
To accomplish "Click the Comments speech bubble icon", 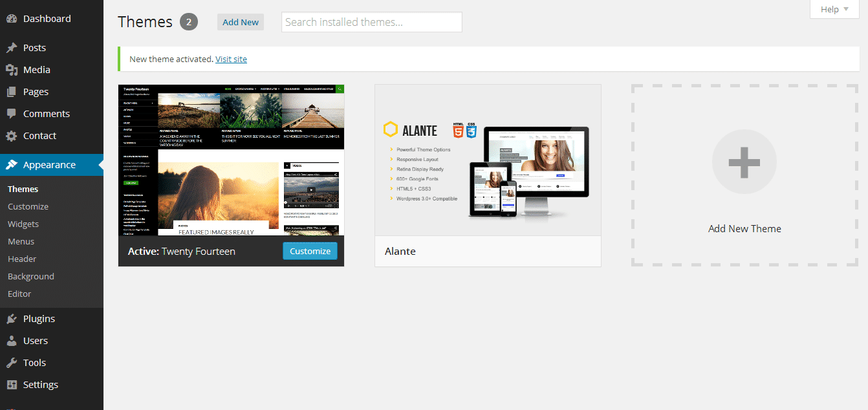I will (x=12, y=114).
